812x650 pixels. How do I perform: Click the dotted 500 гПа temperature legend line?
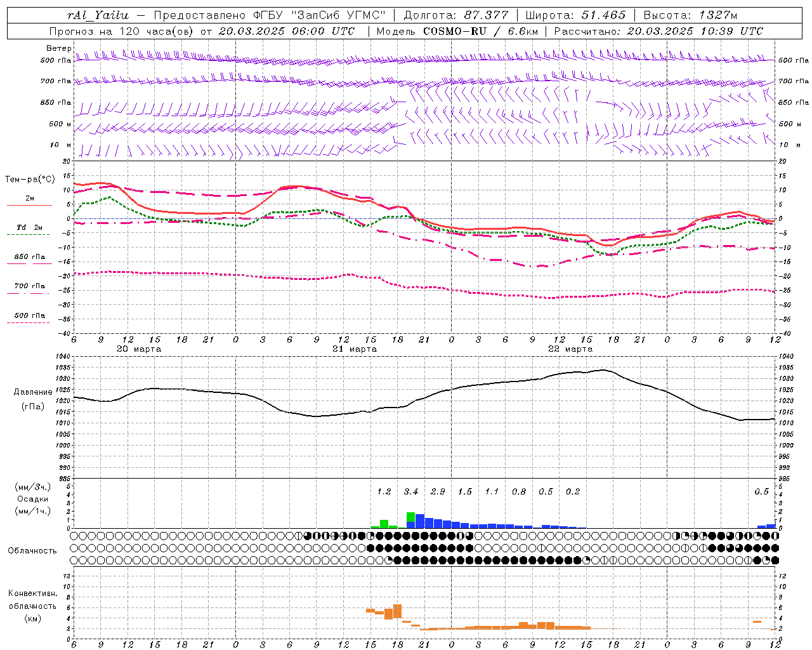(28, 322)
